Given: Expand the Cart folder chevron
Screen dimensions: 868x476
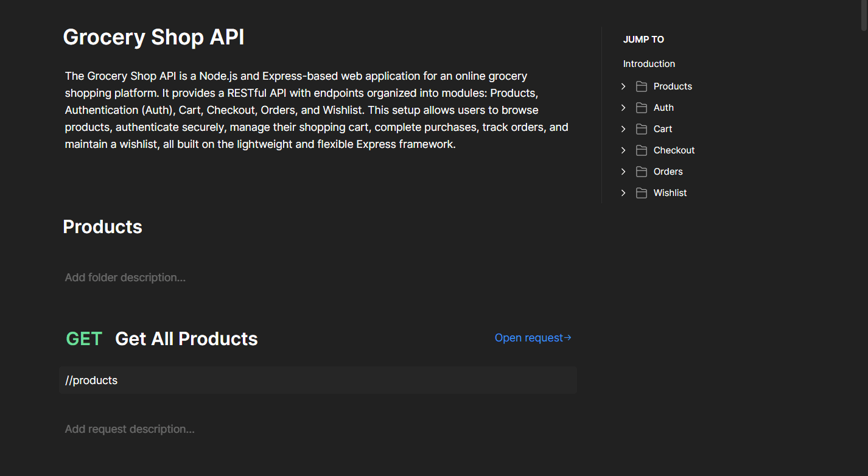Looking at the screenshot, I should (623, 129).
